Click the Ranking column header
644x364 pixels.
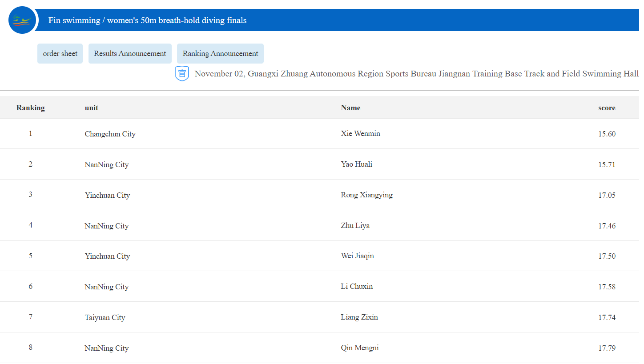pyautogui.click(x=31, y=108)
